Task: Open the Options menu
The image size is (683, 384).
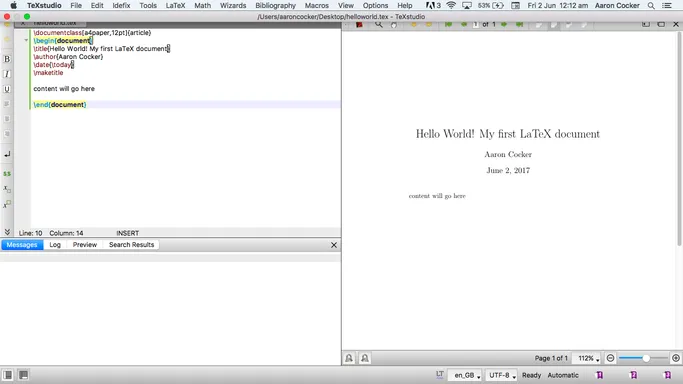Action: 375,5
